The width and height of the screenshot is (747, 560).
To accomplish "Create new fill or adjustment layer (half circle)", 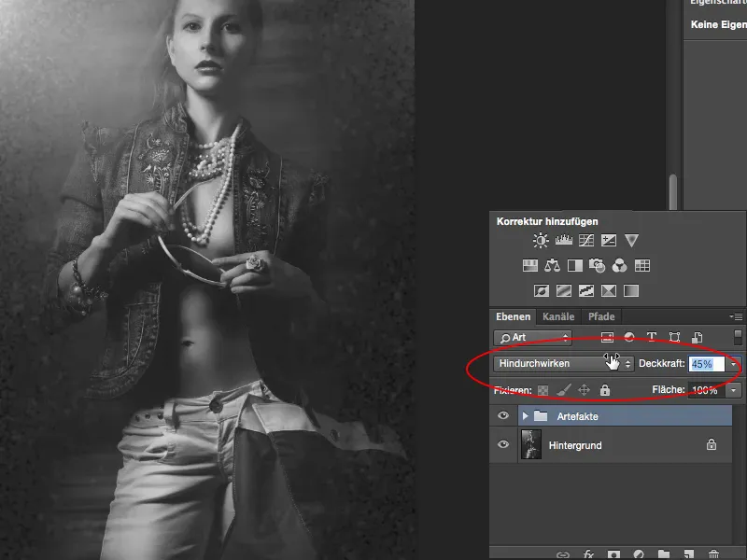I will pos(639,554).
